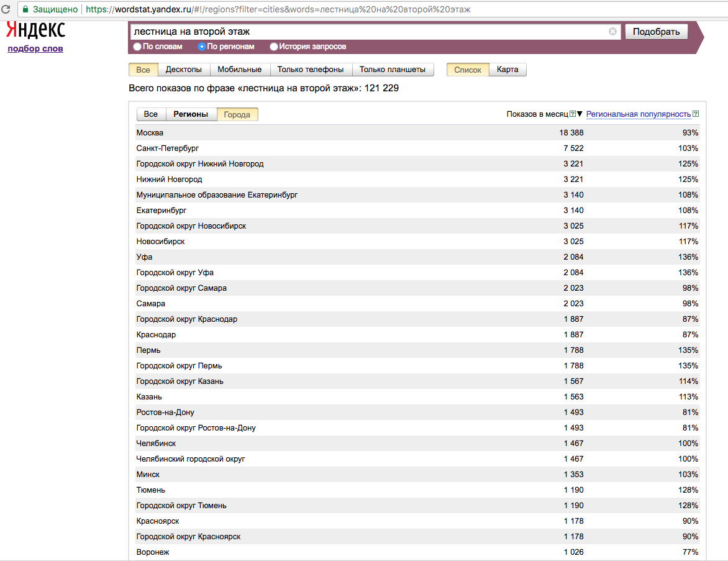
Task: Switch to the Мобильные device tab
Action: pyautogui.click(x=240, y=70)
